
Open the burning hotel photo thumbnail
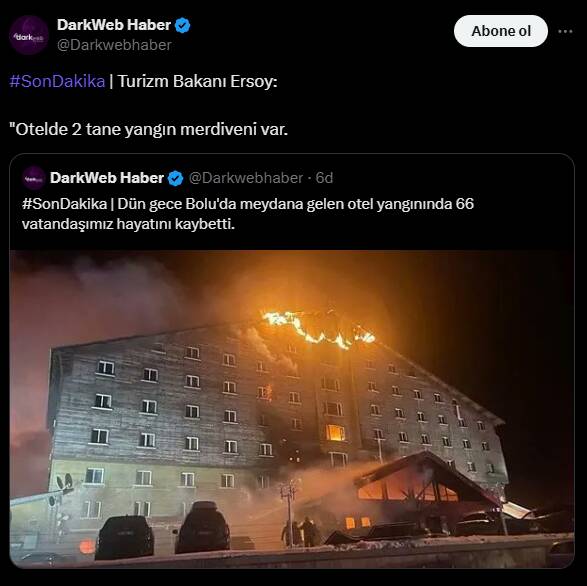[292, 409]
